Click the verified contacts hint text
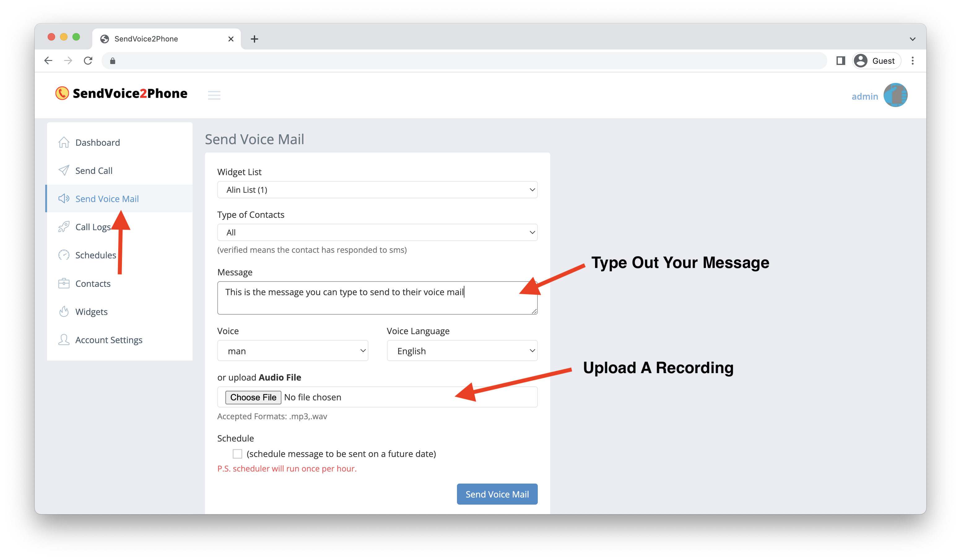 point(312,250)
